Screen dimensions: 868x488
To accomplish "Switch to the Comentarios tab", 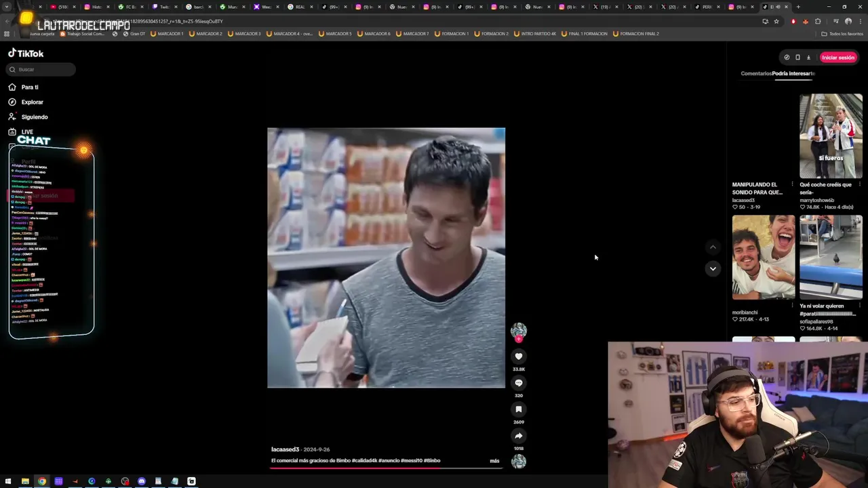I will 756,73.
